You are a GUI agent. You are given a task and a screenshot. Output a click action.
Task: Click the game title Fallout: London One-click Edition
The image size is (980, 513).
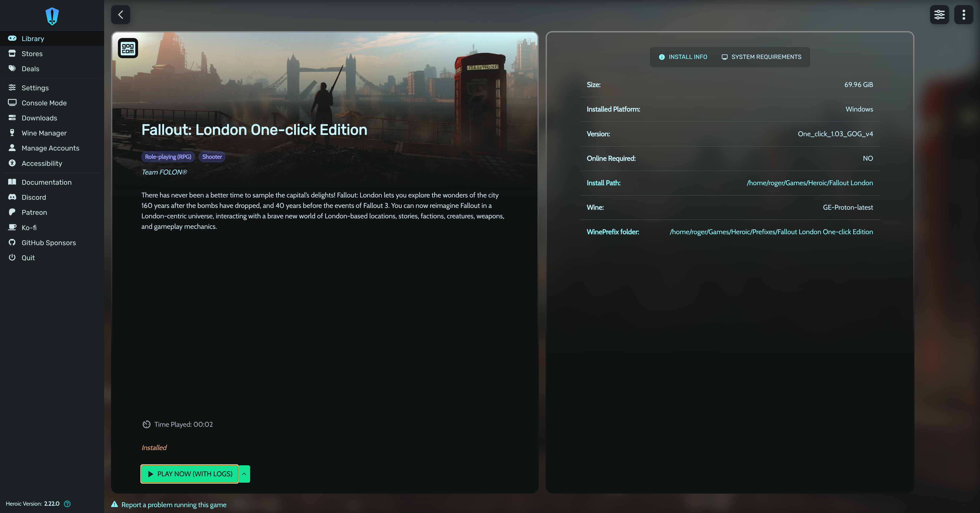[x=254, y=130]
